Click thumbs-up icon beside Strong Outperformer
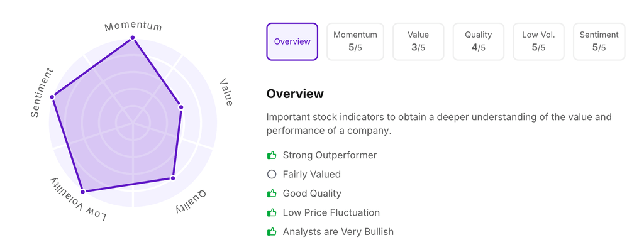 [272, 155]
